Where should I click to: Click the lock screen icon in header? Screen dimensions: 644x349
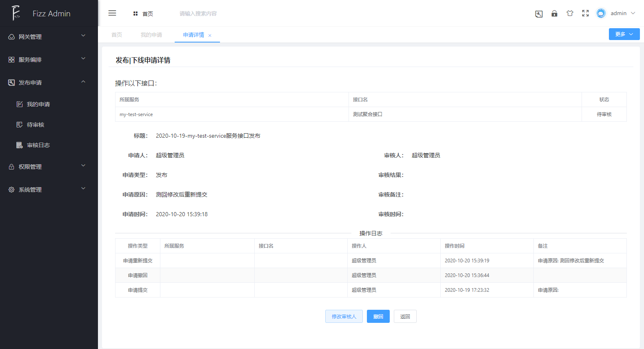(x=554, y=13)
